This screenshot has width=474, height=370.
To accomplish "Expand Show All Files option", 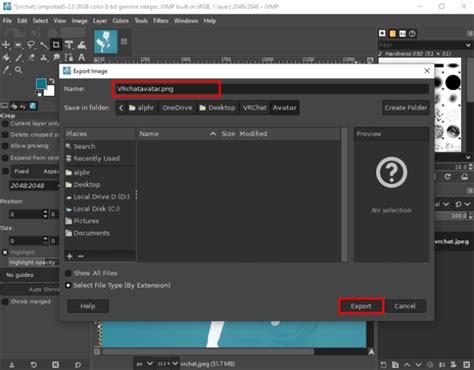I will point(68,273).
